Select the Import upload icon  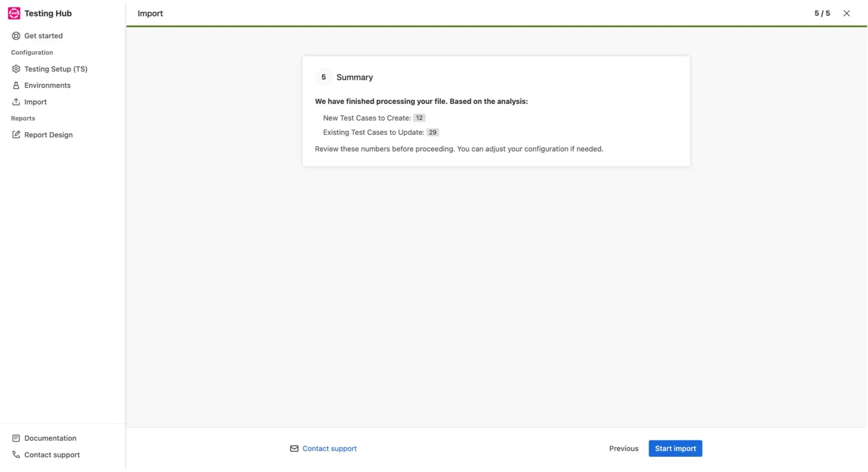(16, 102)
